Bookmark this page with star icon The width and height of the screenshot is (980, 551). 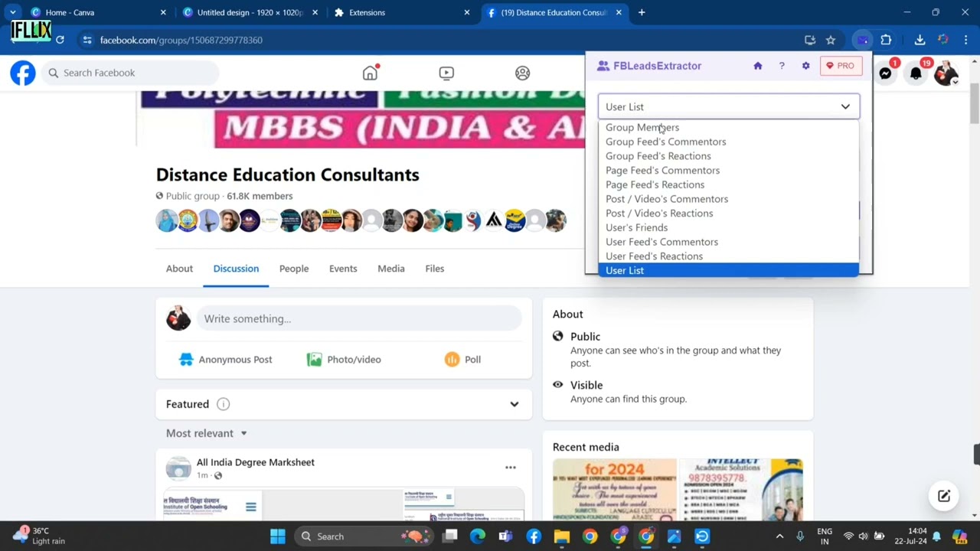831,40
